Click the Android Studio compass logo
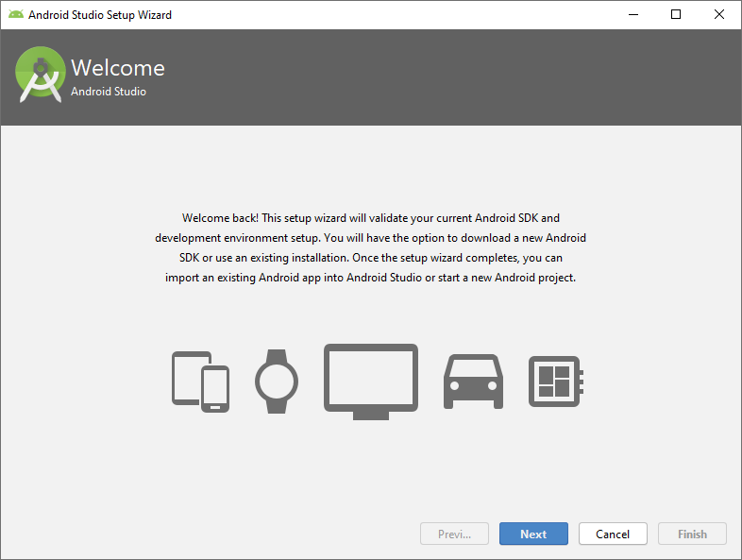 click(41, 75)
